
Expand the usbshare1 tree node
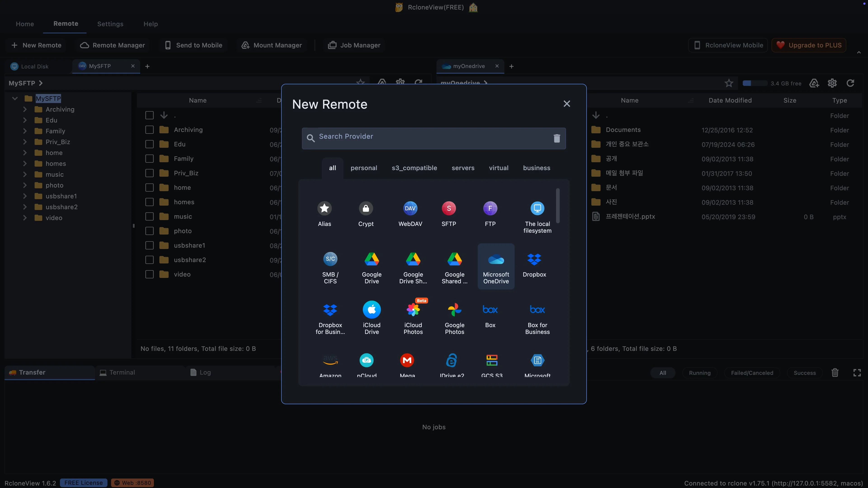pyautogui.click(x=25, y=196)
